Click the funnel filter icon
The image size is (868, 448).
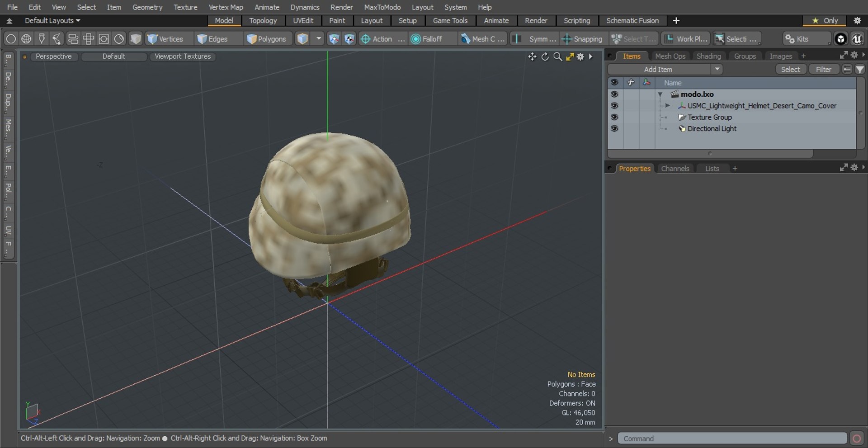point(860,69)
